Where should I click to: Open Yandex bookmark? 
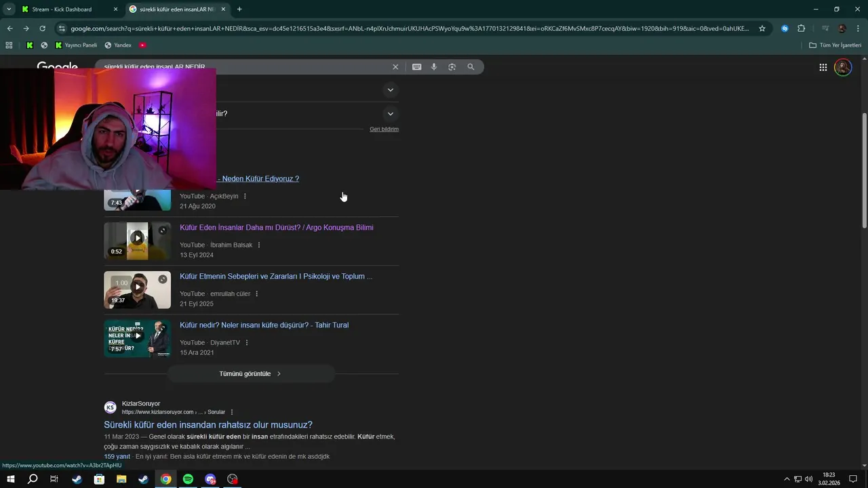(x=118, y=45)
